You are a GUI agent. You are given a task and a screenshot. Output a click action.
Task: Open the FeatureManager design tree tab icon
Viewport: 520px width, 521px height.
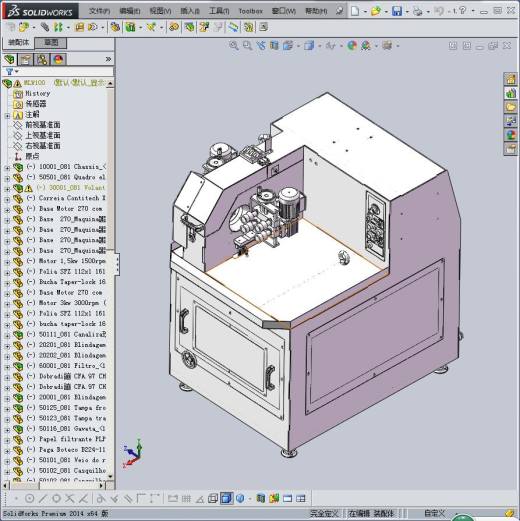(x=10, y=59)
